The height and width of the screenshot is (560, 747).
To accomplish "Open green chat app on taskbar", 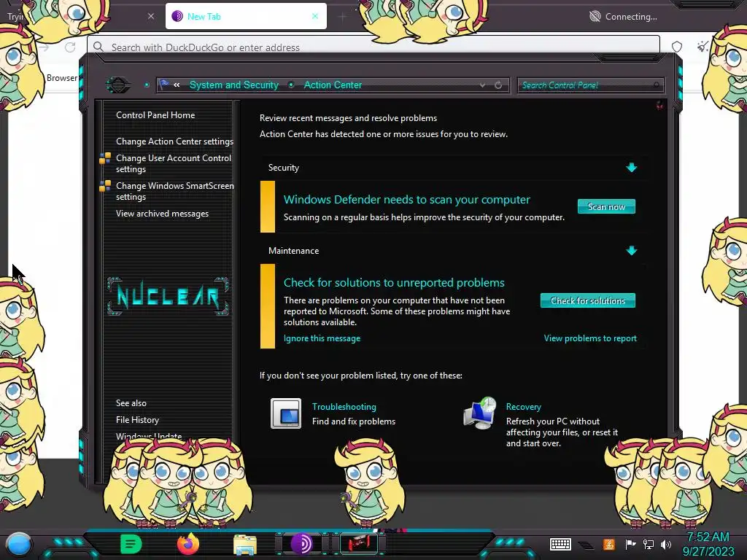I will (x=131, y=544).
